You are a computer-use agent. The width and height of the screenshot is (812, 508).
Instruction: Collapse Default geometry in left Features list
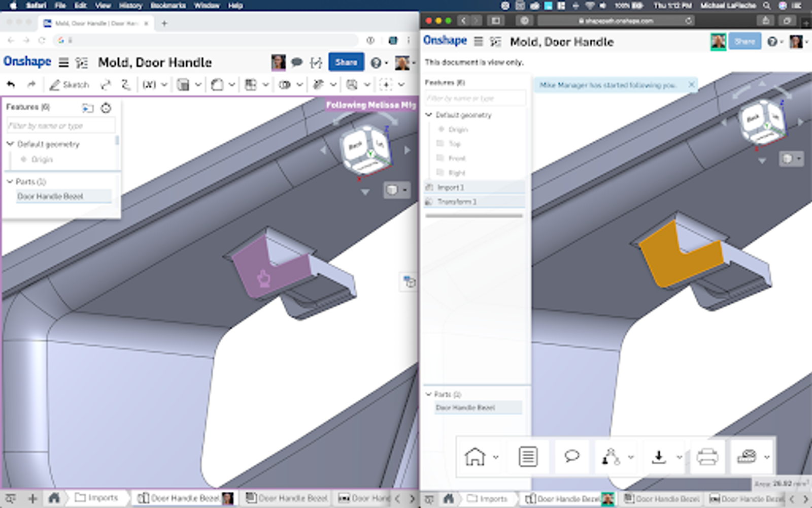(x=10, y=144)
